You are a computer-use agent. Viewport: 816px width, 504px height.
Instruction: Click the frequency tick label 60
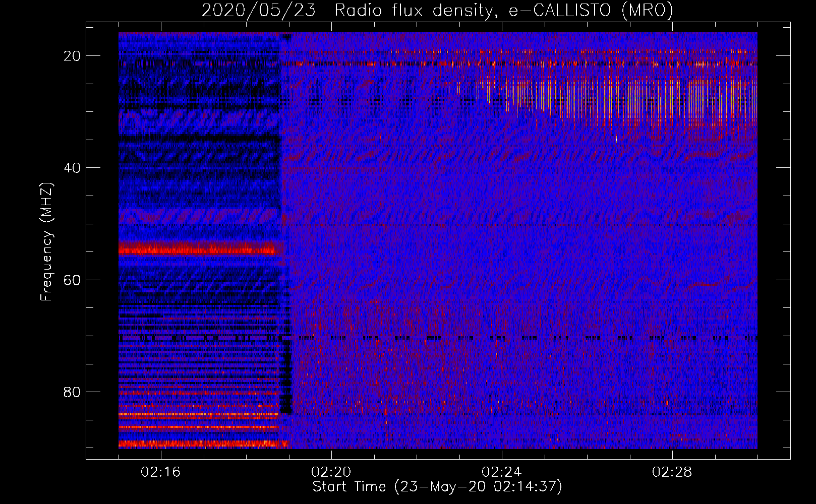(72, 280)
